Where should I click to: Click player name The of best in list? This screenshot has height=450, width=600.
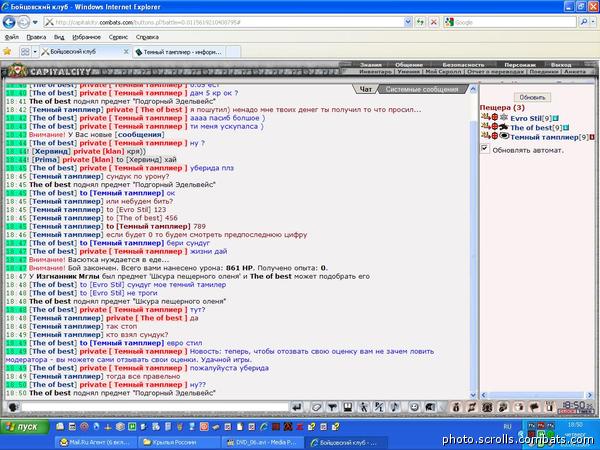click(x=530, y=128)
